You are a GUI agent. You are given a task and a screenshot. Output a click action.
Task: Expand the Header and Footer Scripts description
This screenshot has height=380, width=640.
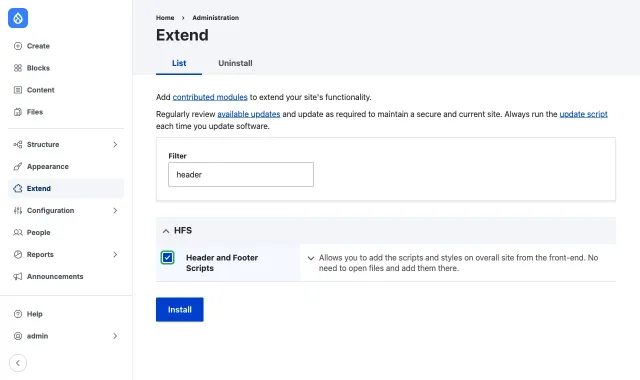pyautogui.click(x=311, y=258)
